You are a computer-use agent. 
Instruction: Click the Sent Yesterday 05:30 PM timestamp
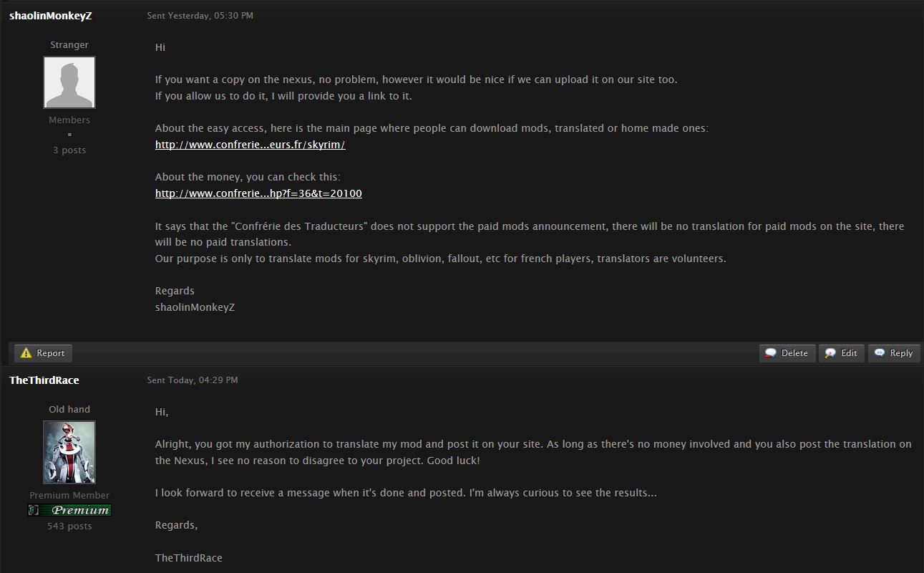[x=200, y=16]
